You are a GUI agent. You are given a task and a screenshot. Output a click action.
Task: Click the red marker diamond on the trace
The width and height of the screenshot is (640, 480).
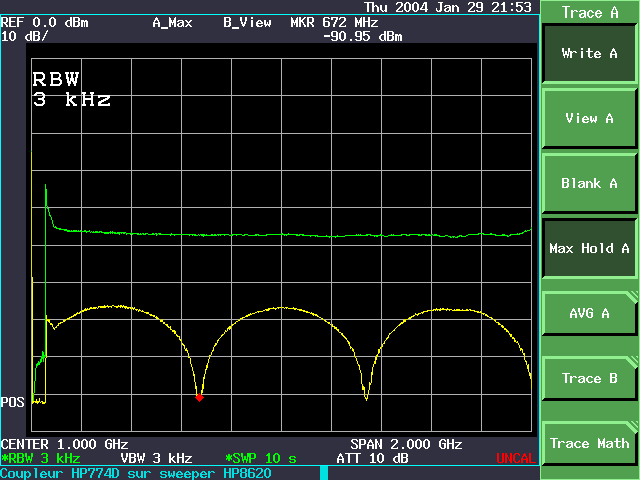(x=199, y=398)
